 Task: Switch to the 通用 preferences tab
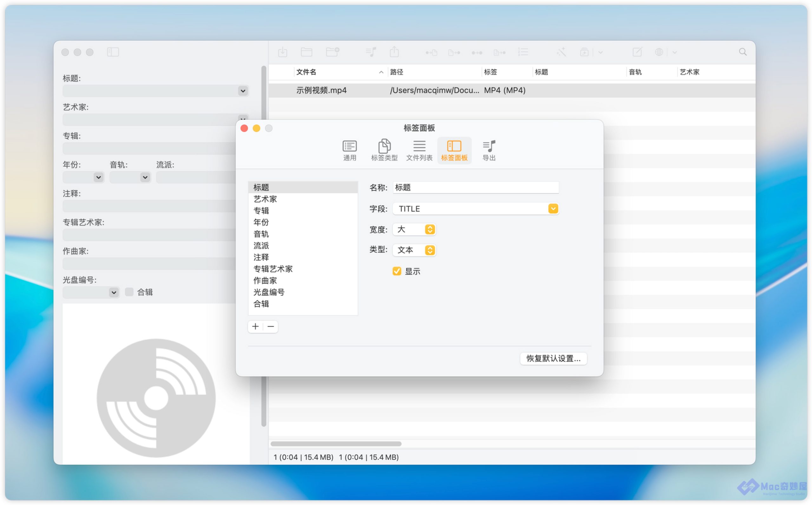point(350,150)
